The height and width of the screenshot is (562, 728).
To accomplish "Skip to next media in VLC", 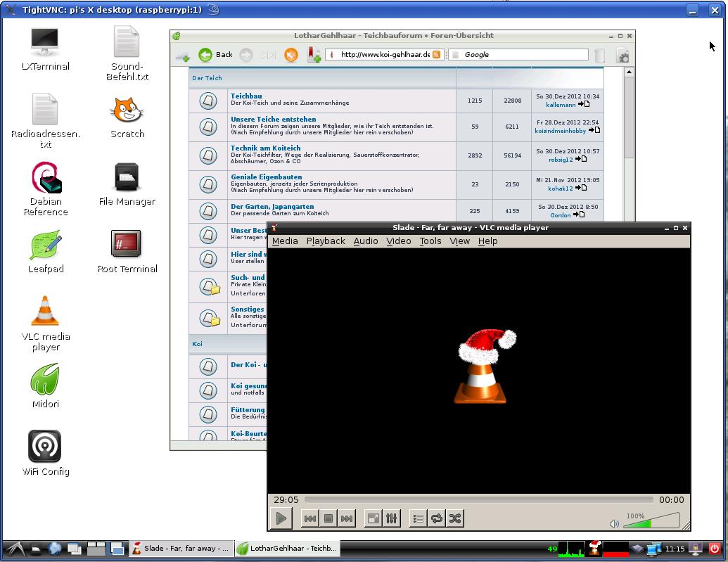I will click(347, 518).
